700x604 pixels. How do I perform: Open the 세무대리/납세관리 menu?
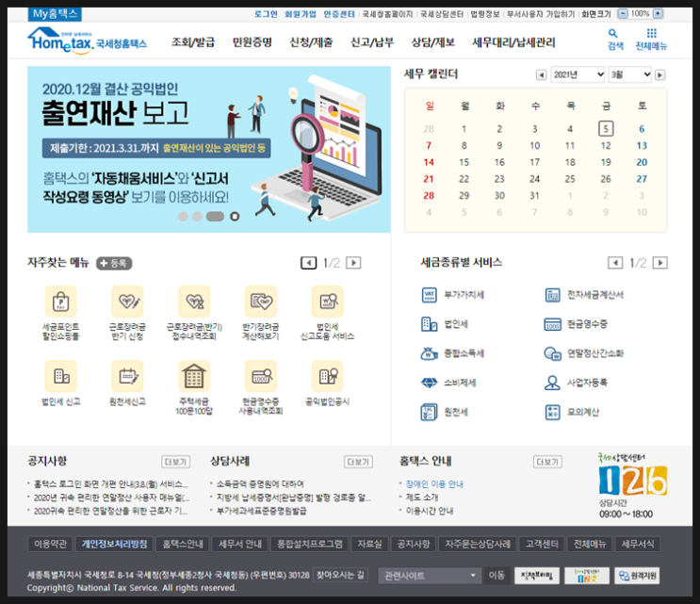(x=513, y=42)
